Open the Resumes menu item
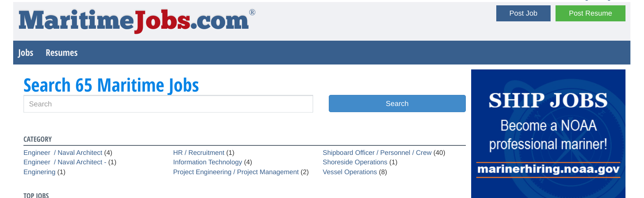This screenshot has height=198, width=644. (x=62, y=53)
